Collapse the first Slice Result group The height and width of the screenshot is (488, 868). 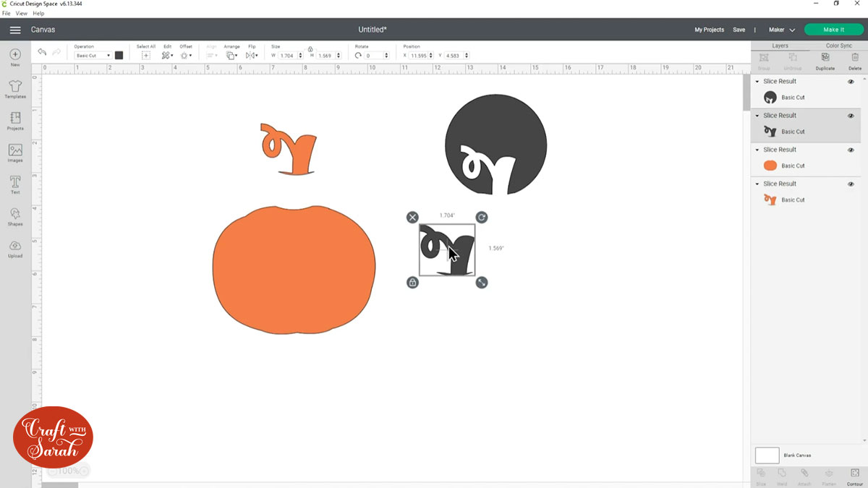[757, 82]
